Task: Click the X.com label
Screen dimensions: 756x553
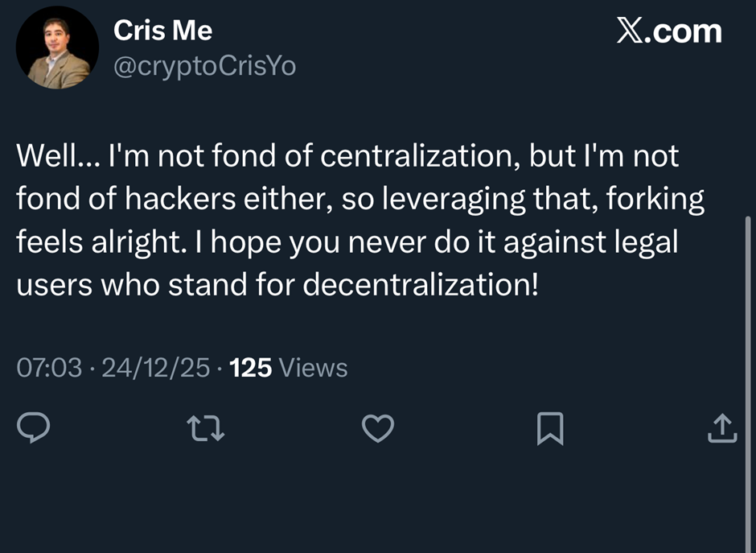Action: tap(671, 31)
